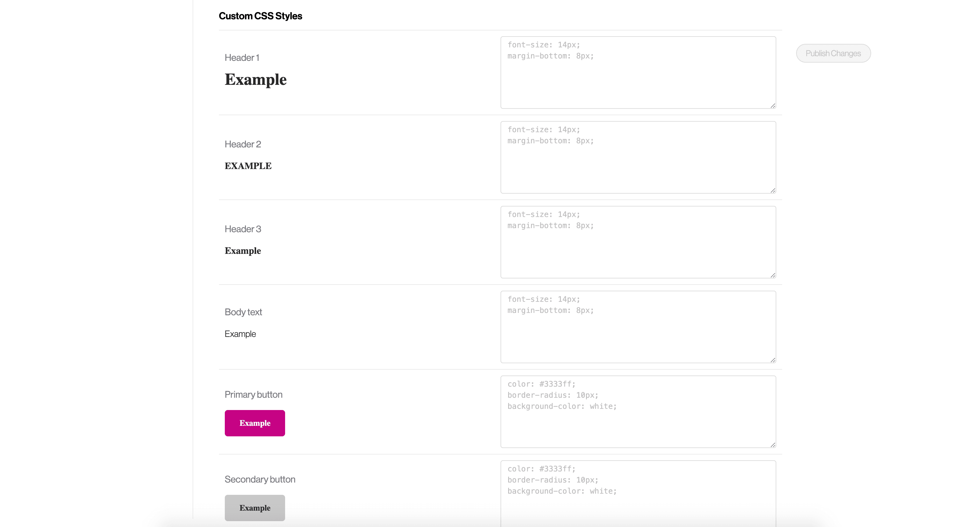Click the Body text Example preview

[240, 334]
